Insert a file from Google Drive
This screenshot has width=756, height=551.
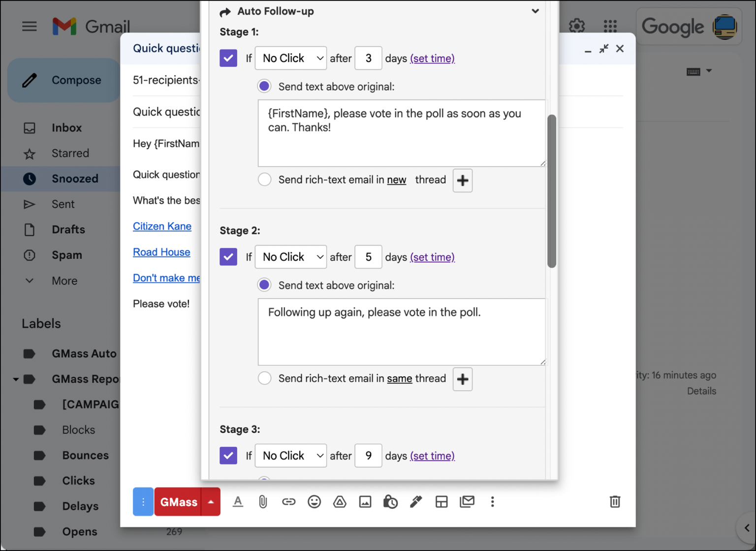pos(340,501)
